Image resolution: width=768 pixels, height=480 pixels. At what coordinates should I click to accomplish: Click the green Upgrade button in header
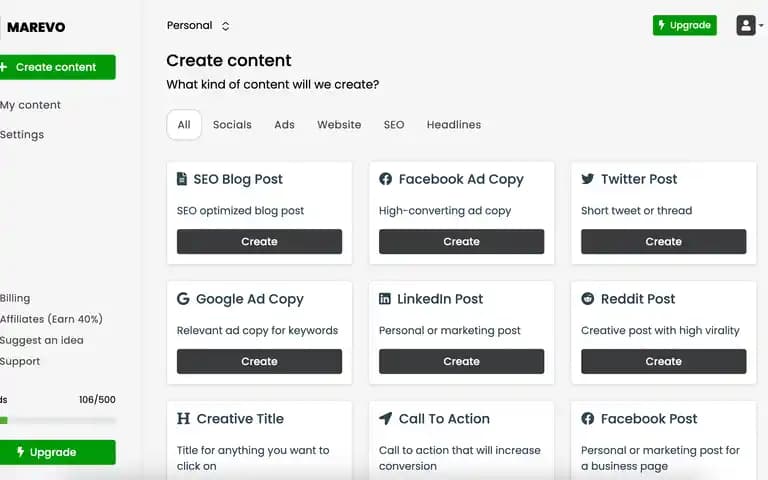click(x=685, y=25)
